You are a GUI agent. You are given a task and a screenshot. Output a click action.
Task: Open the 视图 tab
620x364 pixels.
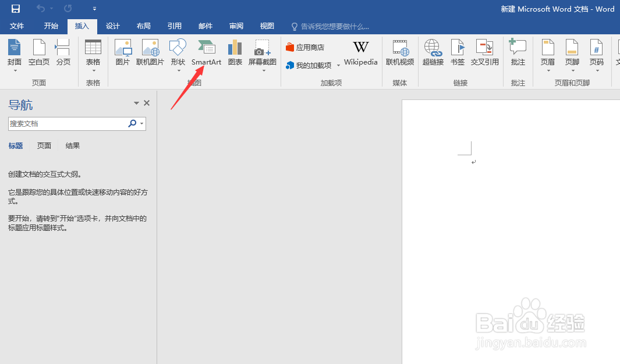(267, 26)
